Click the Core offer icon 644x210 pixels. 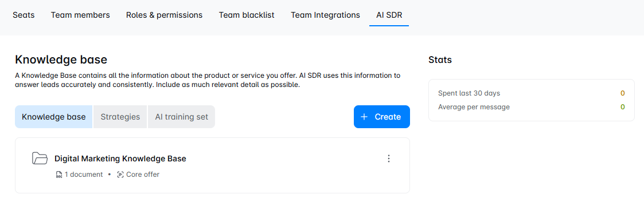[x=120, y=175]
